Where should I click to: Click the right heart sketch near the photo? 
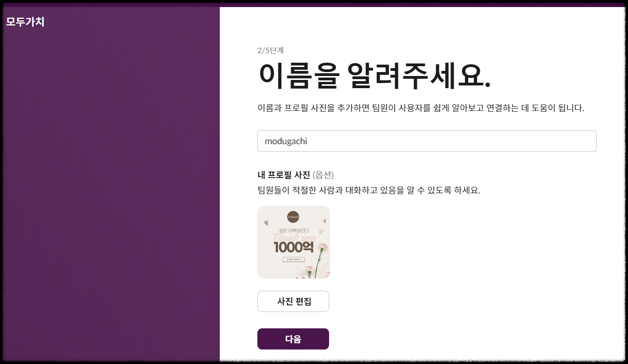(325, 221)
